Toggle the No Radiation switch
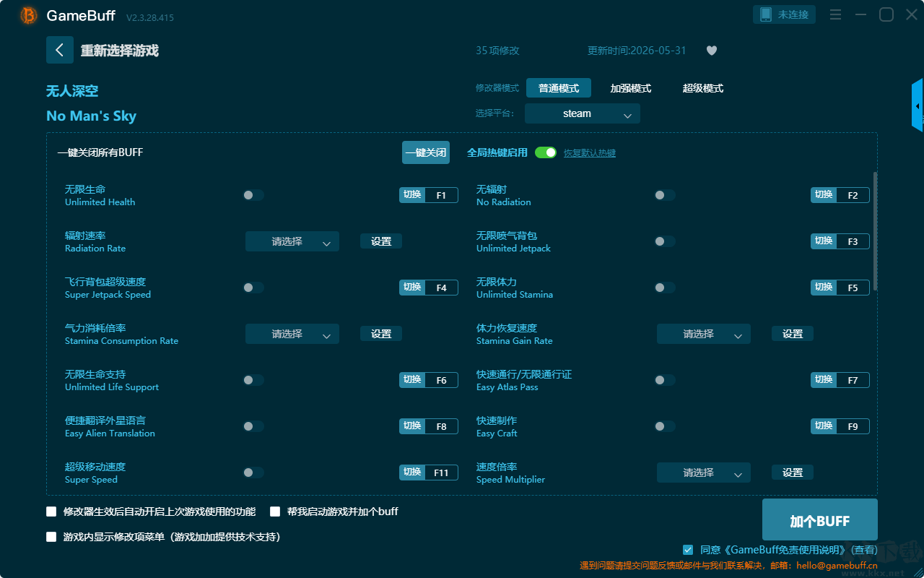The width and height of the screenshot is (924, 578). coord(665,195)
